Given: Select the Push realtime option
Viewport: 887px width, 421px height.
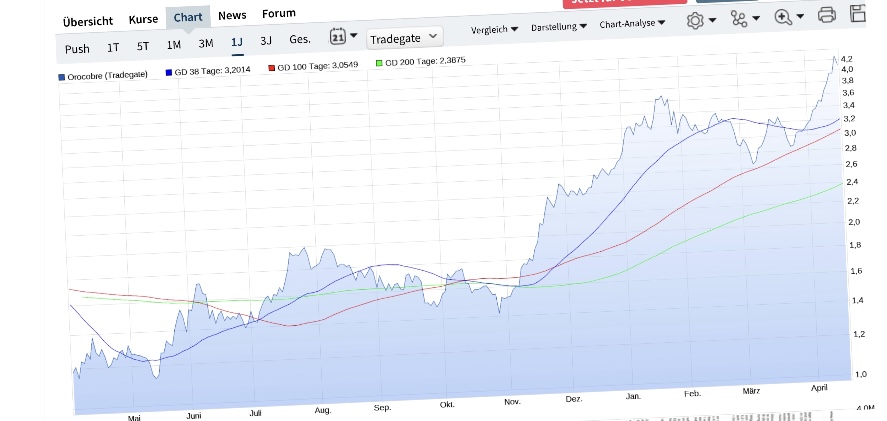Looking at the screenshot, I should (77, 49).
